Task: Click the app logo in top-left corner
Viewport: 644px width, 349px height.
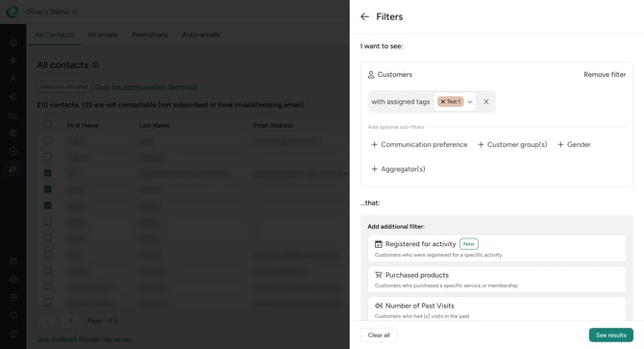Action: [12, 12]
